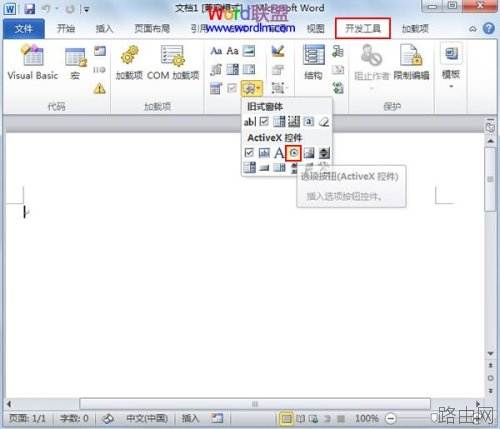Insert legacy Text Form Field (ab|)

tap(250, 122)
